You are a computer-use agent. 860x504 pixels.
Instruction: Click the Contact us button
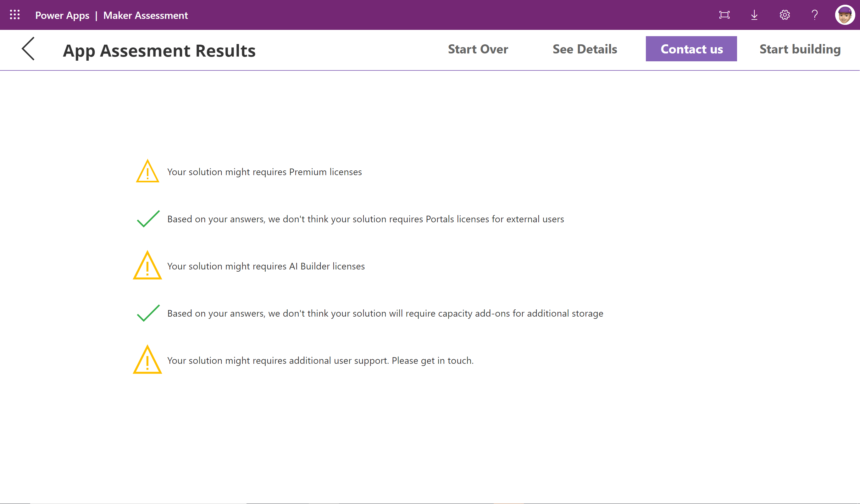click(691, 49)
